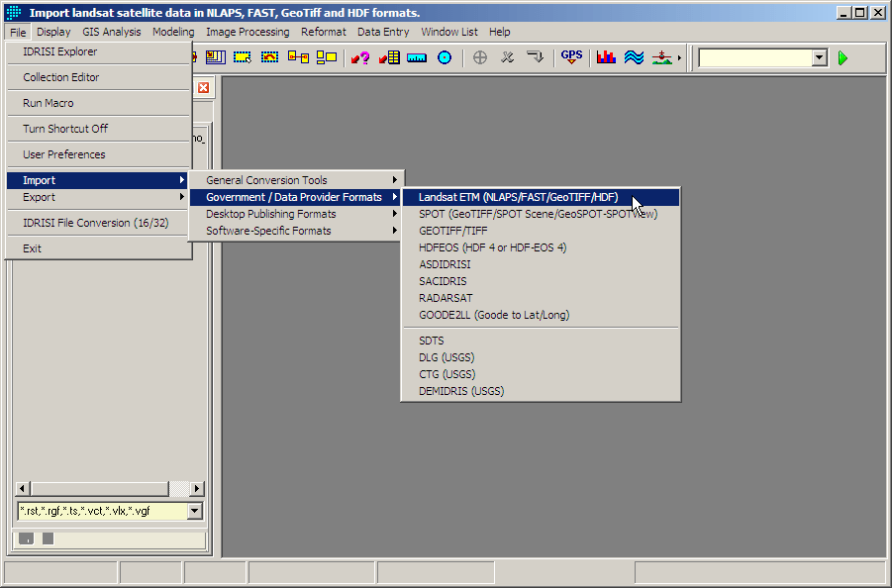This screenshot has height=588, width=892.
Task: Click the grey crosshair circle icon
Action: pos(480,57)
